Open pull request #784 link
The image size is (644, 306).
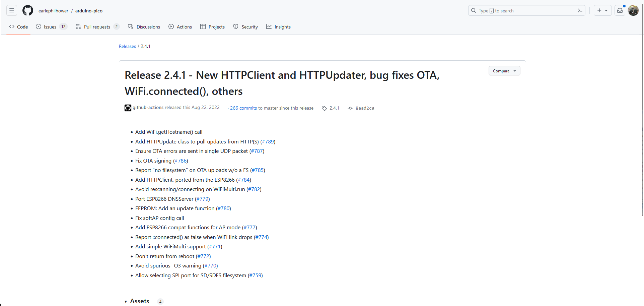pos(243,180)
